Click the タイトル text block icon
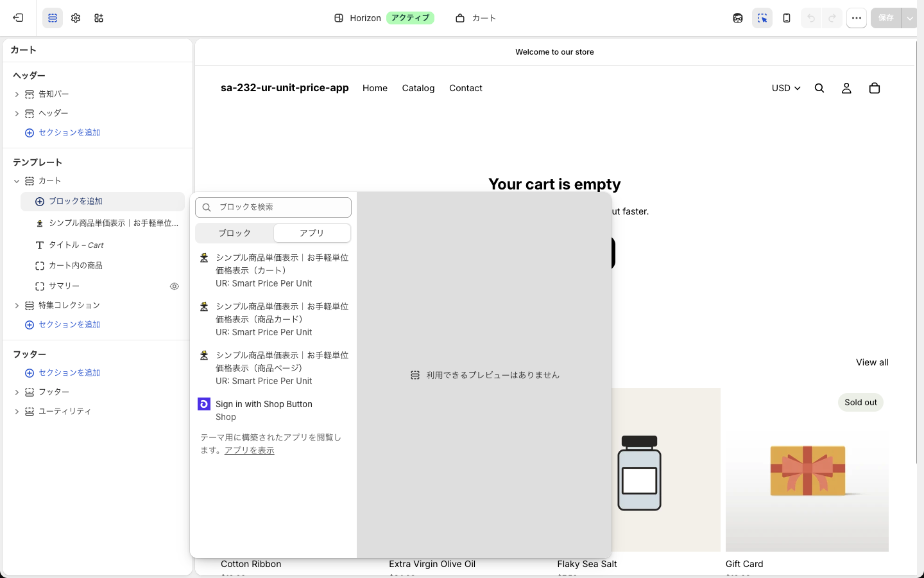Screen dimensions: 924x578 (40, 245)
